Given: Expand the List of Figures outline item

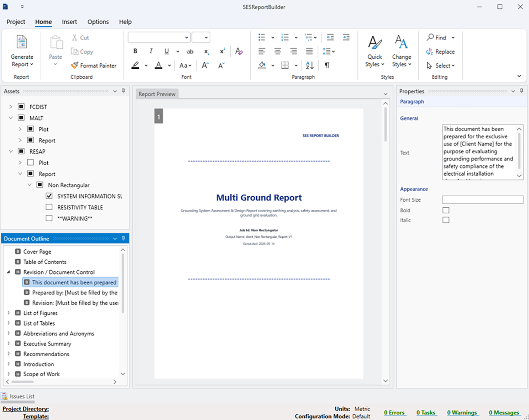Looking at the screenshot, I should 9,313.
